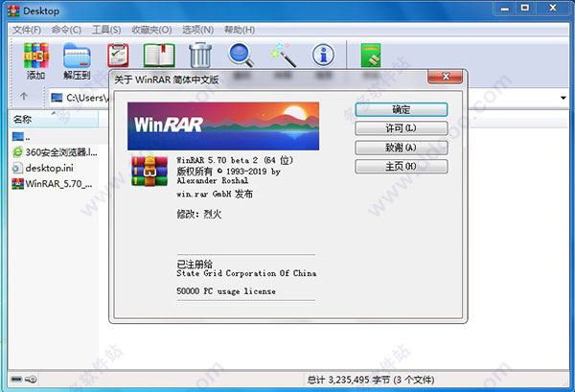Click the Extract To (解压到) folder icon
This screenshot has height=392, width=575.
[x=77, y=56]
